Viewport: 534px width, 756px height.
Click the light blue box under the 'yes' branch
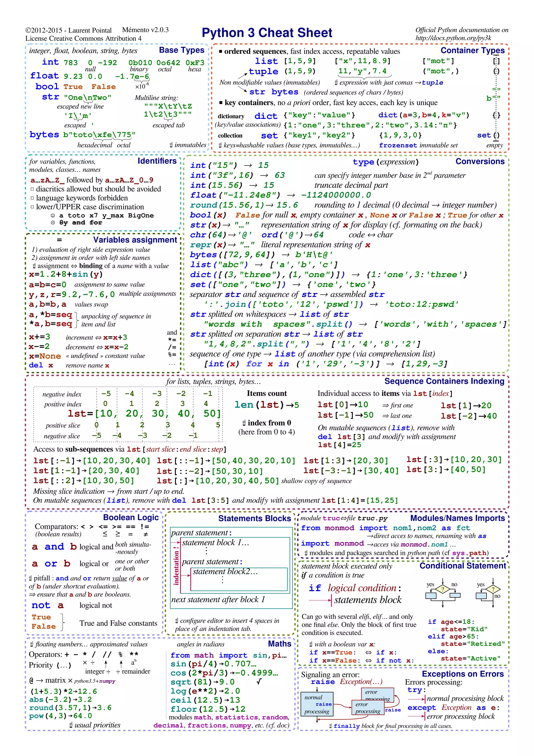coord(430,596)
